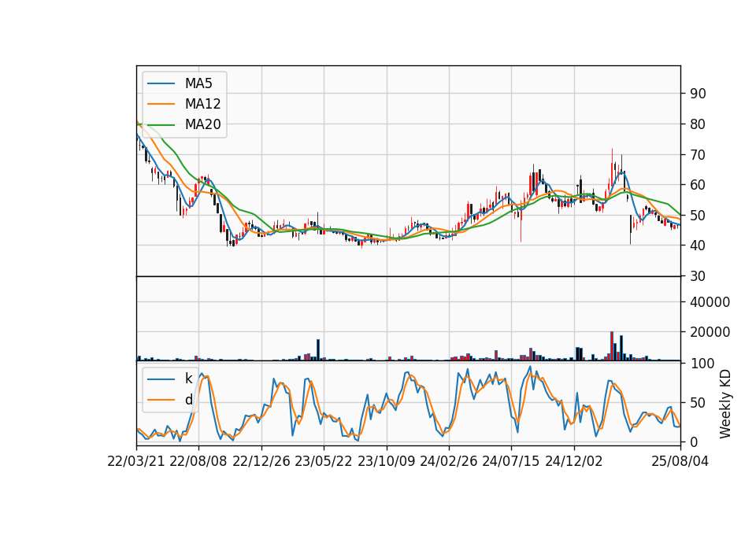This screenshot has height=543, width=756.
Task: Click the MA5 legend label
Action: [x=198, y=83]
